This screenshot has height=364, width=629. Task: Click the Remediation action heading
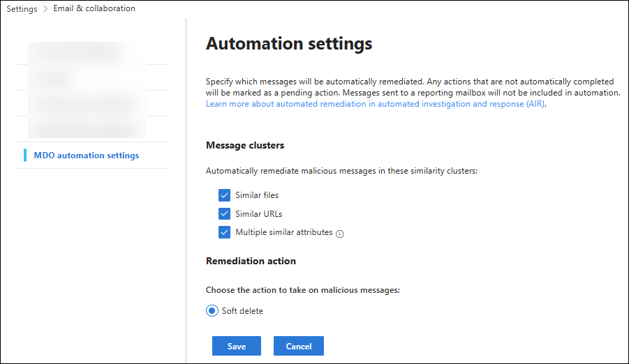[251, 261]
